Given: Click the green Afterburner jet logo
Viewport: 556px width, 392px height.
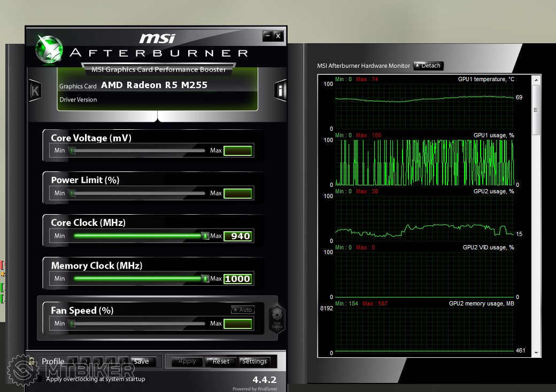Looking at the screenshot, I should coord(49,49).
